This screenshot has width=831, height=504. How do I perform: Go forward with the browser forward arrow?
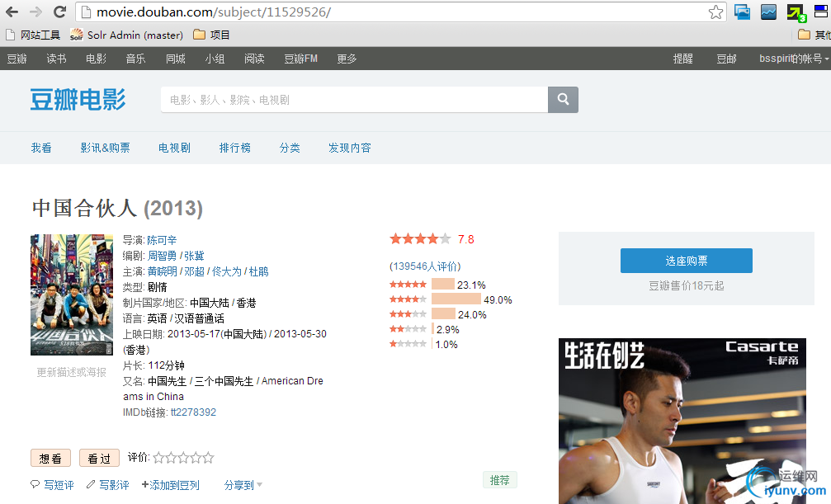pyautogui.click(x=35, y=12)
